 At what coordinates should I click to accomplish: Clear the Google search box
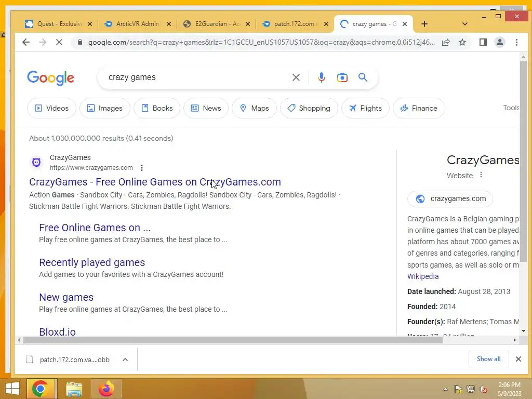(x=296, y=77)
